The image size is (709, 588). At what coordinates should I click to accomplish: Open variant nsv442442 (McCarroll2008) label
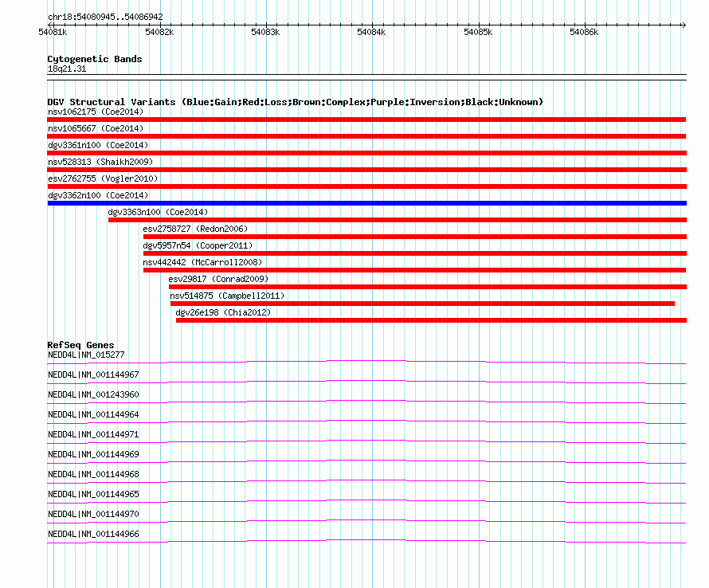click(202, 262)
